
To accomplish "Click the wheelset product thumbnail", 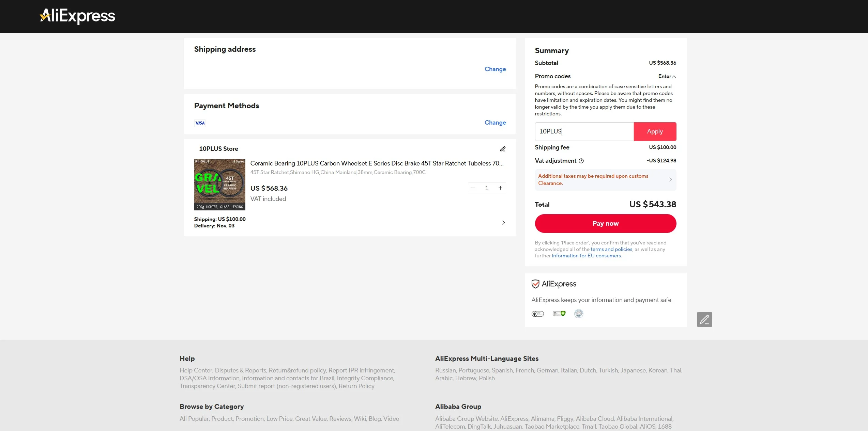I will point(220,185).
